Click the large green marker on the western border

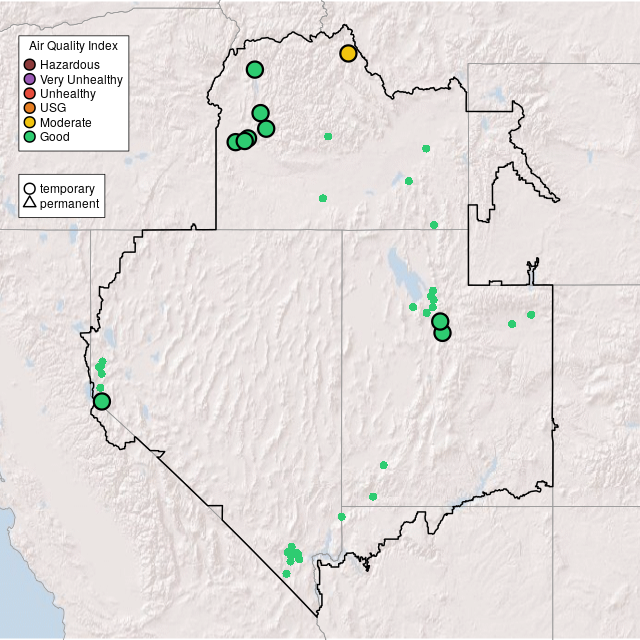pos(101,401)
